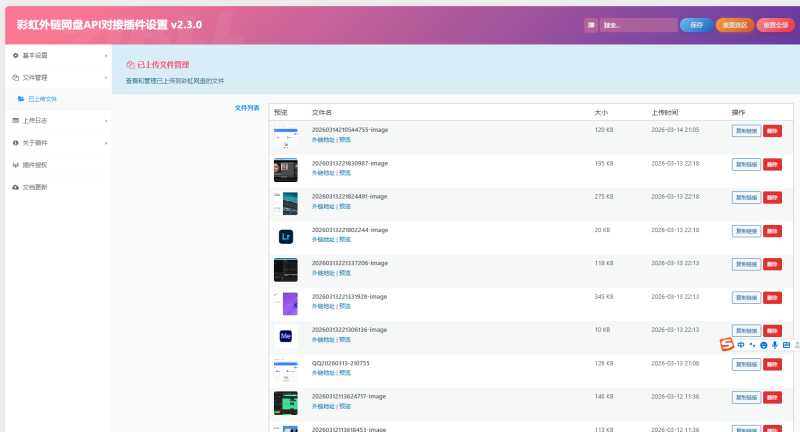Viewport: 800px width, 432px height.
Task: Click the gear icon beside 基本设置
Action: [x=15, y=55]
